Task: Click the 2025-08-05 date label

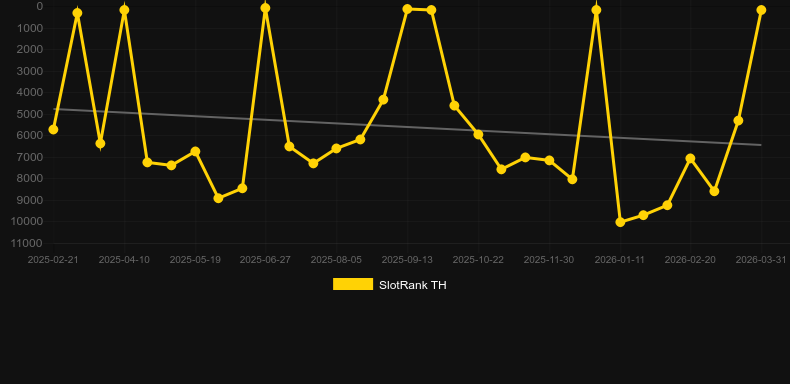Action: click(x=336, y=260)
